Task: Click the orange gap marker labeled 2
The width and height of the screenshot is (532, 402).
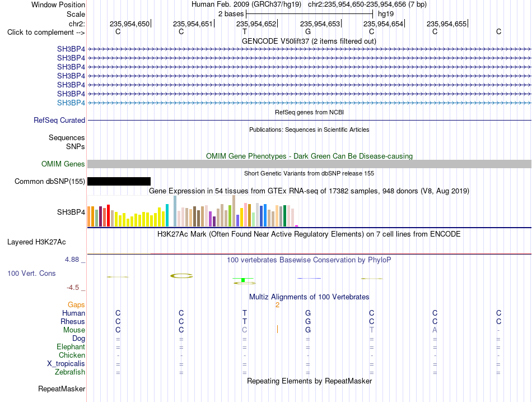Action: point(277,305)
